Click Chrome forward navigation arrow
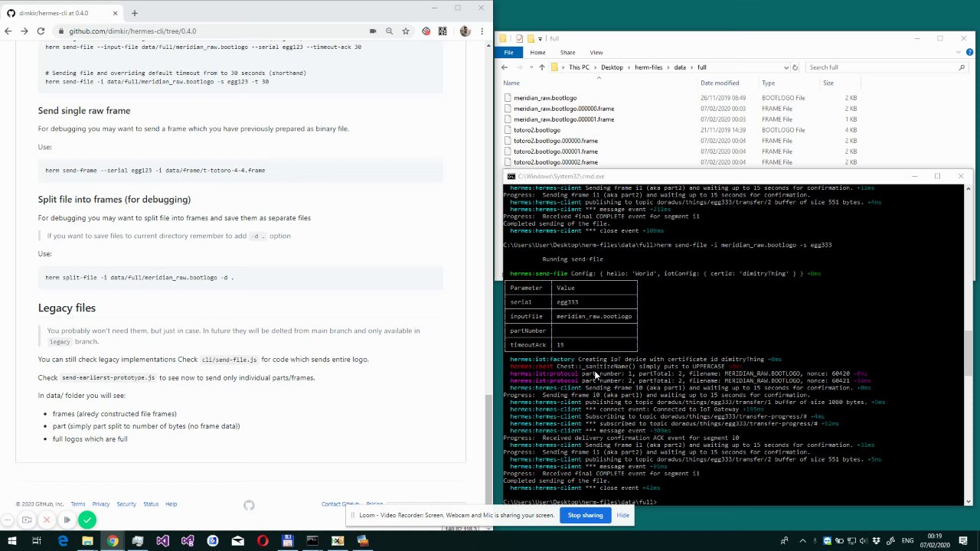Viewport: 980px width, 551px height. [24, 31]
